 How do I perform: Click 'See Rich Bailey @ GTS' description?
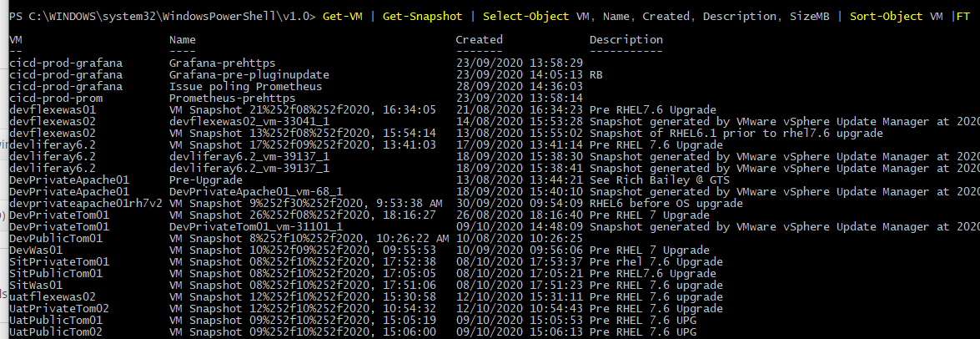tap(660, 180)
